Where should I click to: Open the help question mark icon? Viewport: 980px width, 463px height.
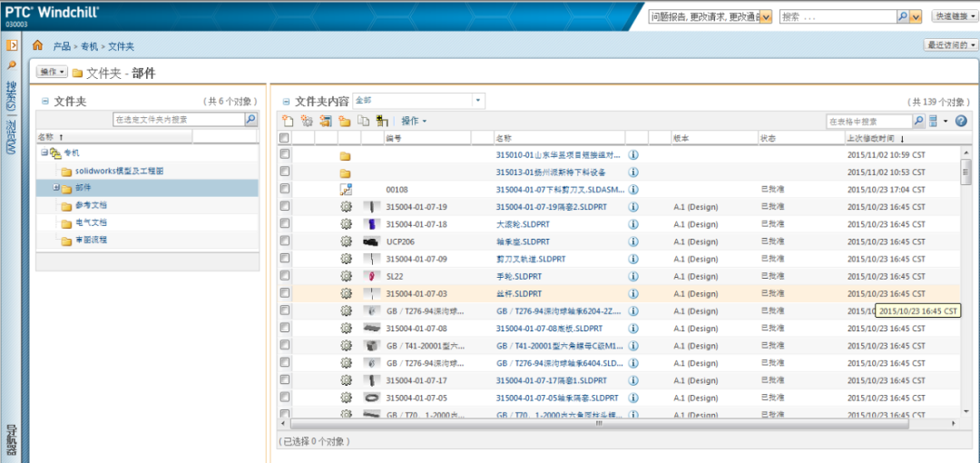coord(961,121)
